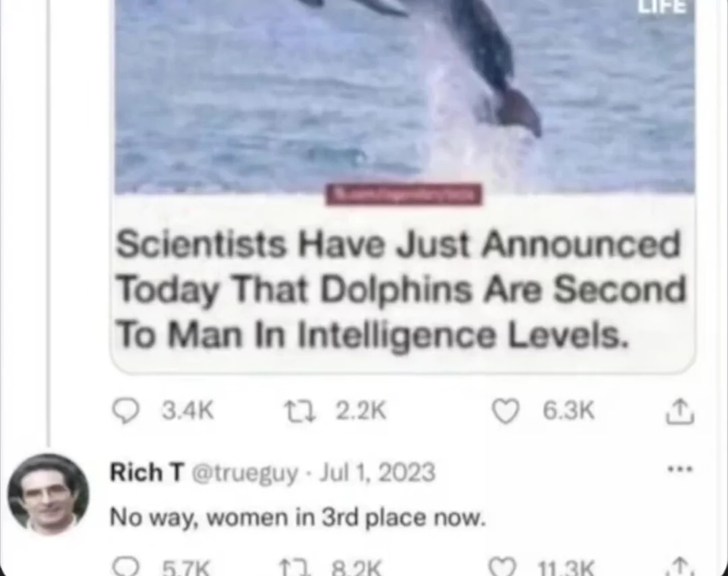Open the three-dot menu on Rich T's tweet
The height and width of the screenshot is (576, 728).
pyautogui.click(x=680, y=470)
